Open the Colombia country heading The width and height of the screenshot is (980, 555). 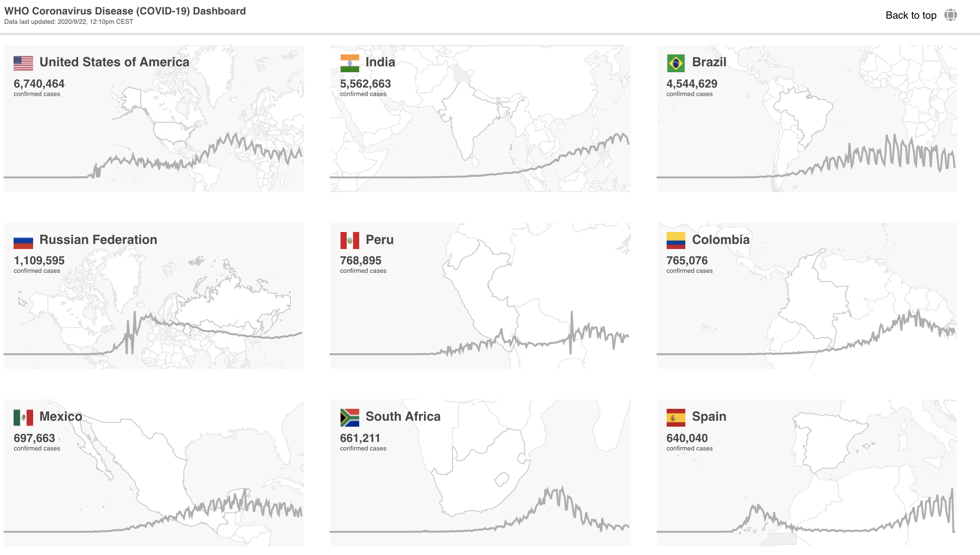[721, 240]
